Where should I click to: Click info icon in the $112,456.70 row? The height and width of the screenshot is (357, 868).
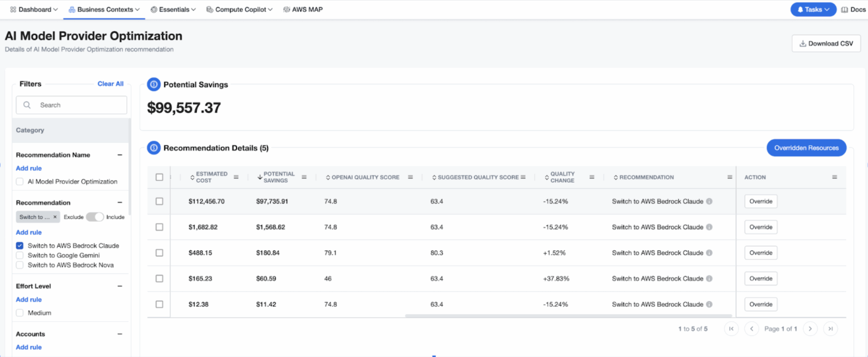(709, 201)
